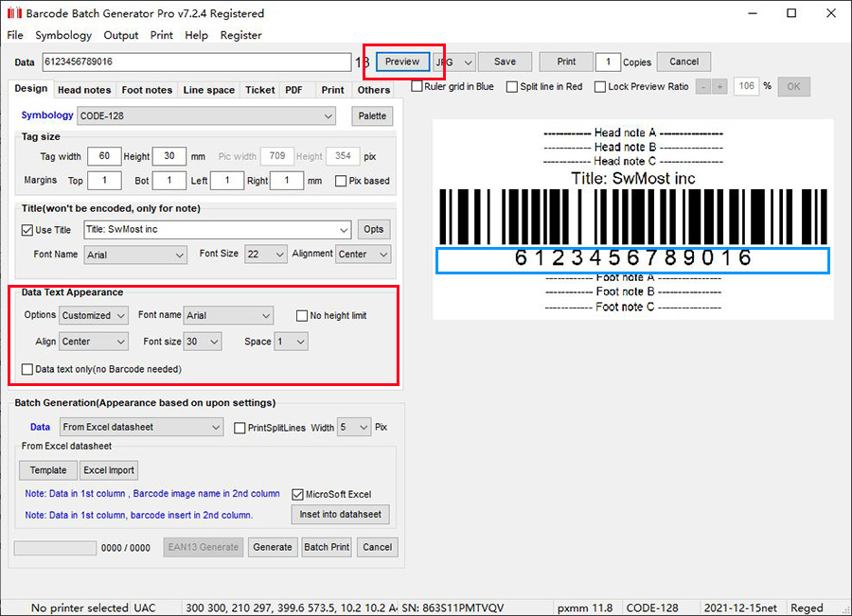Click the Cancel button in batch section
The width and height of the screenshot is (852, 616).
[x=377, y=548]
